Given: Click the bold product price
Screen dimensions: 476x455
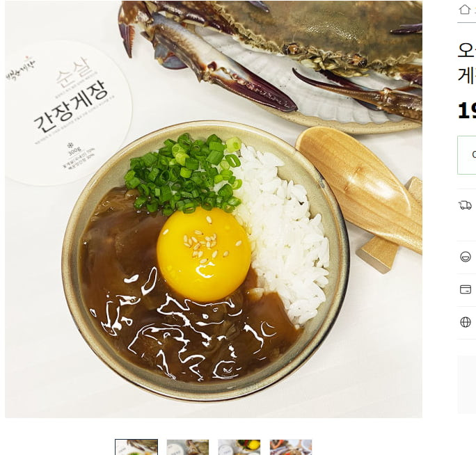Looking at the screenshot, I should [467, 111].
